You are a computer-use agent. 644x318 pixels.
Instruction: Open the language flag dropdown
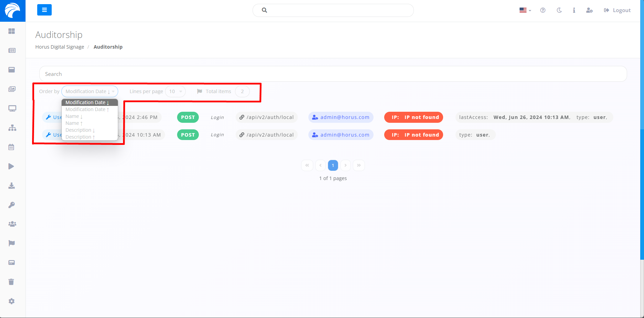pyautogui.click(x=525, y=10)
